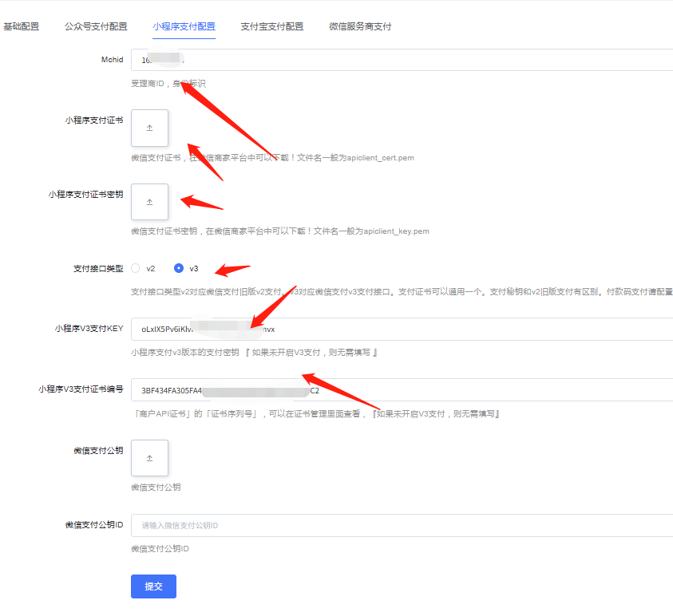
Task: Click the 支付接口类型 field label
Action: (100, 269)
